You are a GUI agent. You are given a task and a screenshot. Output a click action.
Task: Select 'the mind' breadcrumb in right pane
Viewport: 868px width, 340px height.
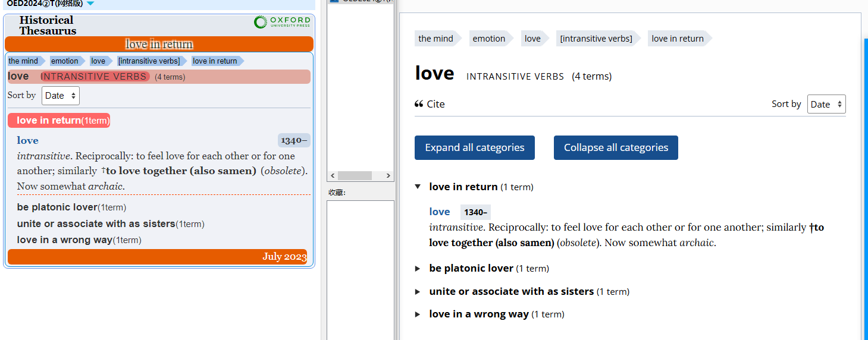point(436,39)
